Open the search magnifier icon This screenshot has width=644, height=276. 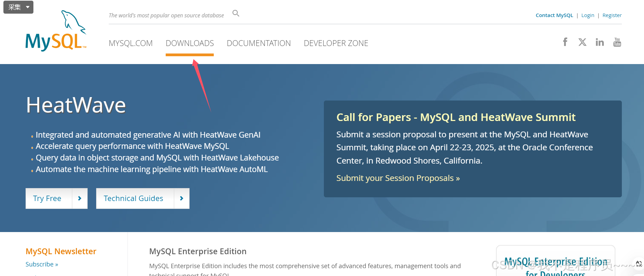point(236,13)
